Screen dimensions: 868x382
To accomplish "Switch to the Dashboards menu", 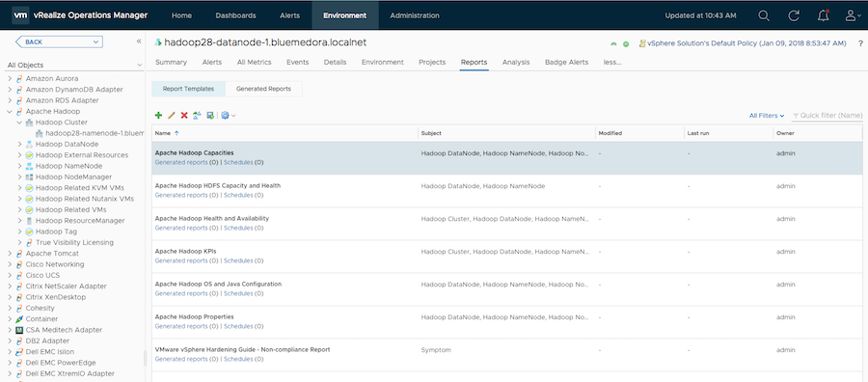I will point(236,15).
